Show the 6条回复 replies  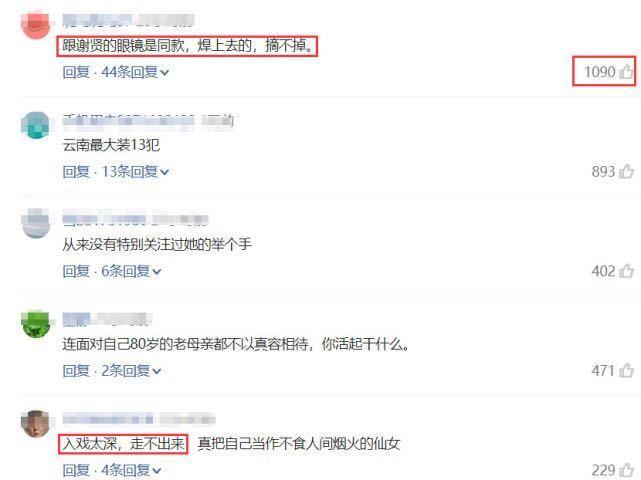[x=131, y=271]
